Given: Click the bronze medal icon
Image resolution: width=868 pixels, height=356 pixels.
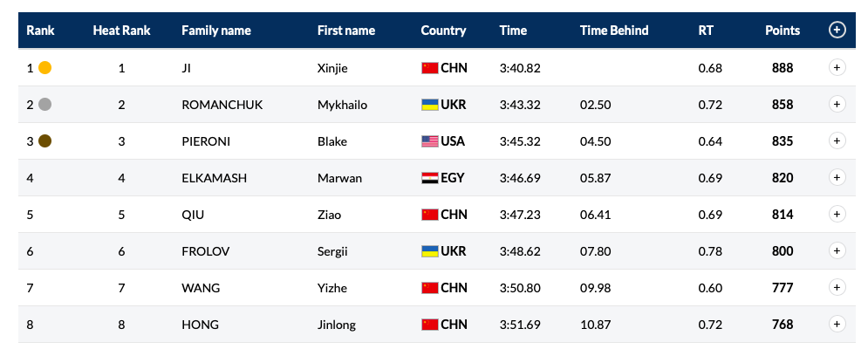Looking at the screenshot, I should click(x=44, y=141).
